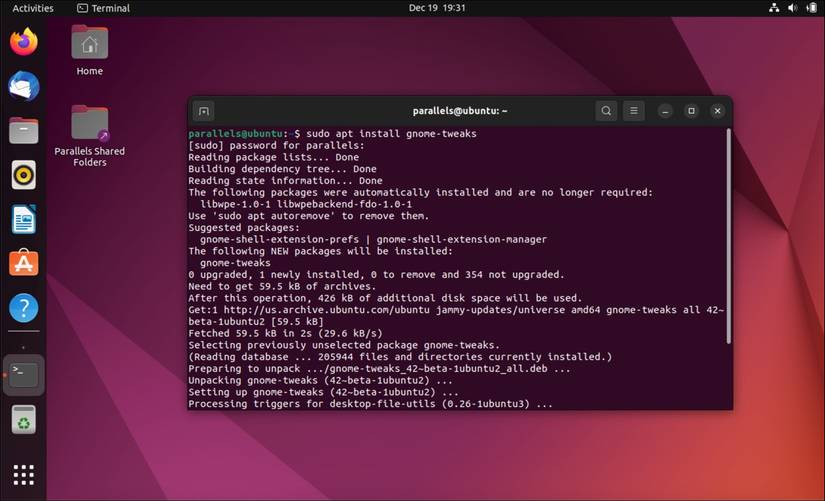The image size is (825, 501).
Task: Select the Terminal icon in the dock
Action: point(24,375)
